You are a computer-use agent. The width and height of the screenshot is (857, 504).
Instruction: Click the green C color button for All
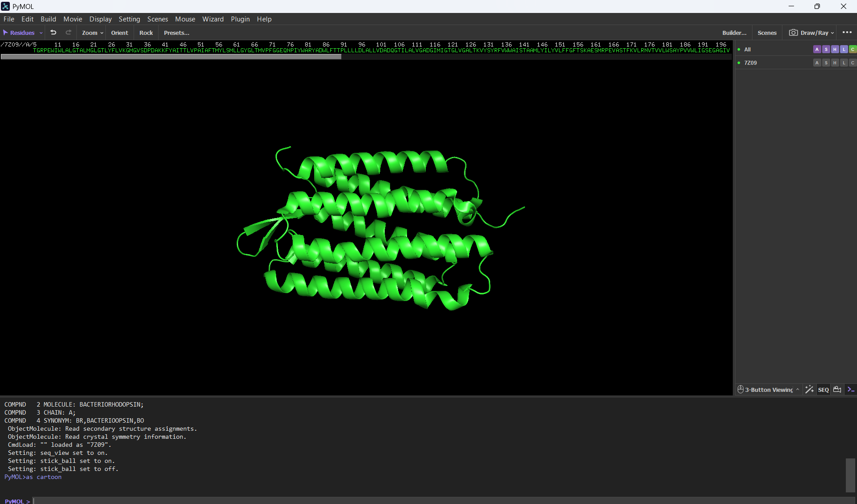pyautogui.click(x=853, y=50)
